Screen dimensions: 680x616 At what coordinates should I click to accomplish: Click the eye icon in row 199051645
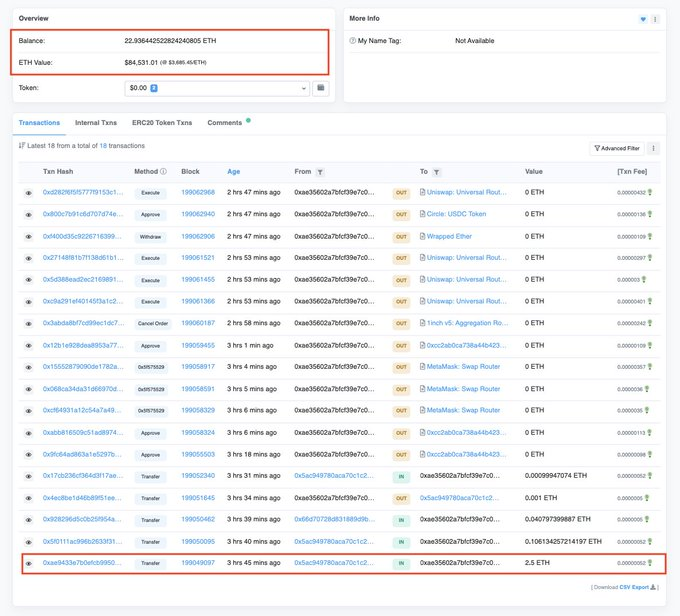tap(29, 498)
